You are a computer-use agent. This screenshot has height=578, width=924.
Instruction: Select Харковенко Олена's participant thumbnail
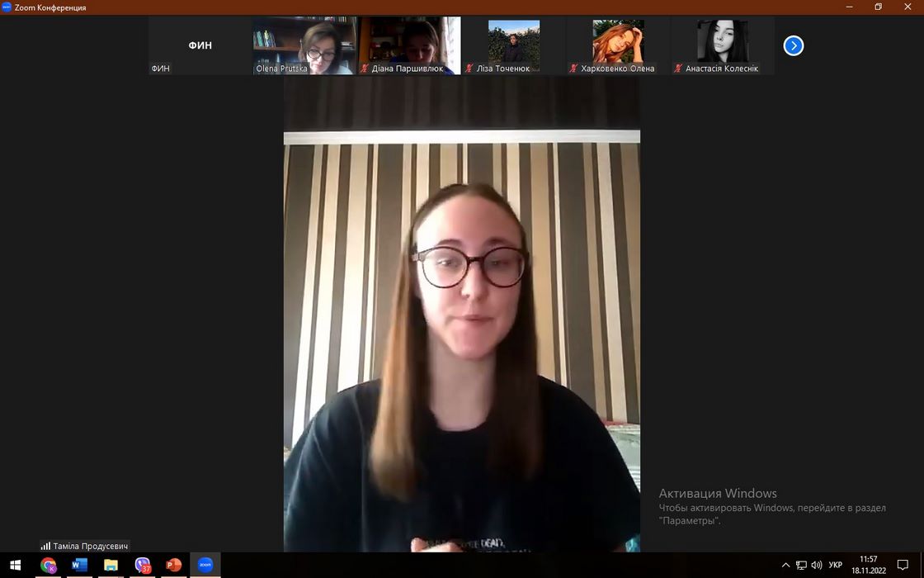618,45
